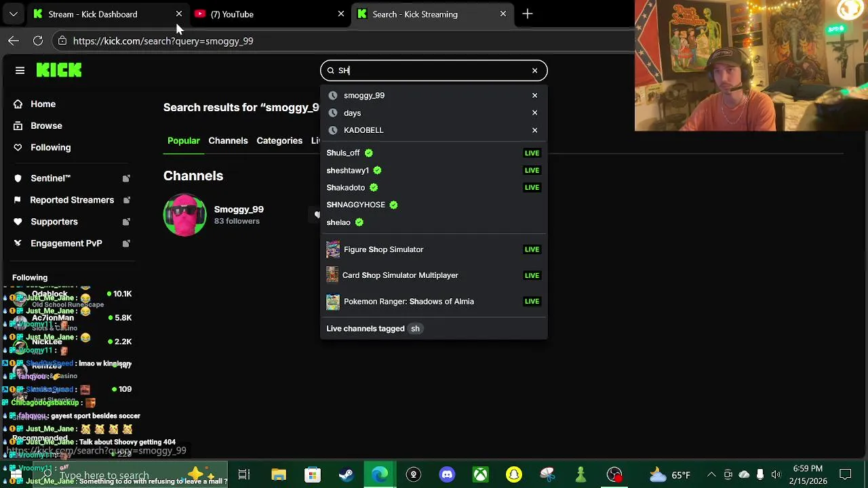868x488 pixels.
Task: Click the Following heart icon
Action: [x=18, y=147]
